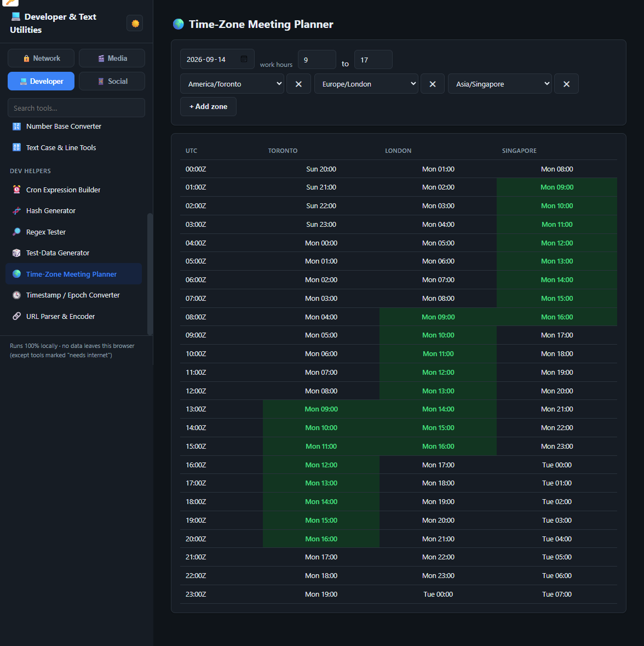Click the sidebar vertical scrollbar
Image resolution: width=644 pixels, height=646 pixels.
pyautogui.click(x=150, y=274)
